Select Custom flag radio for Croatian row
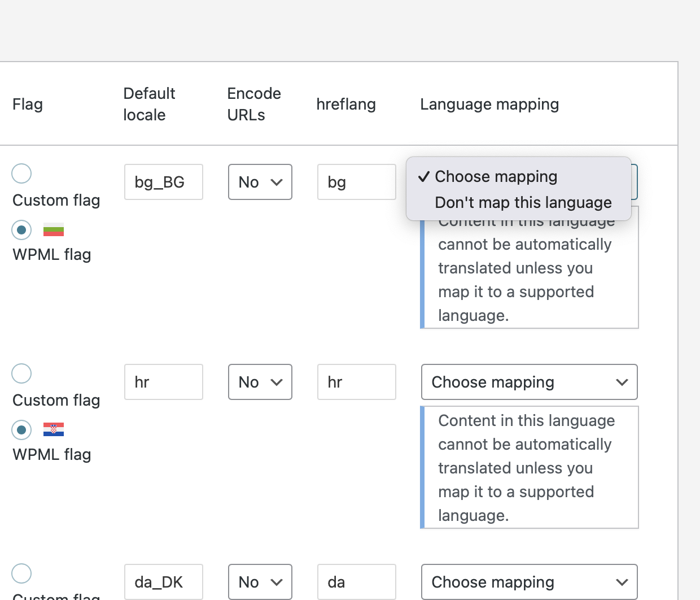700x600 pixels. [21, 373]
